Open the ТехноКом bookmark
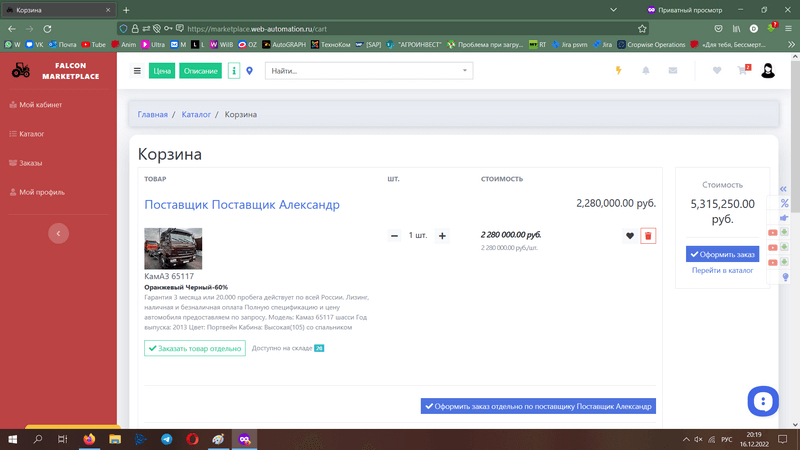The image size is (800, 450). pyautogui.click(x=330, y=44)
